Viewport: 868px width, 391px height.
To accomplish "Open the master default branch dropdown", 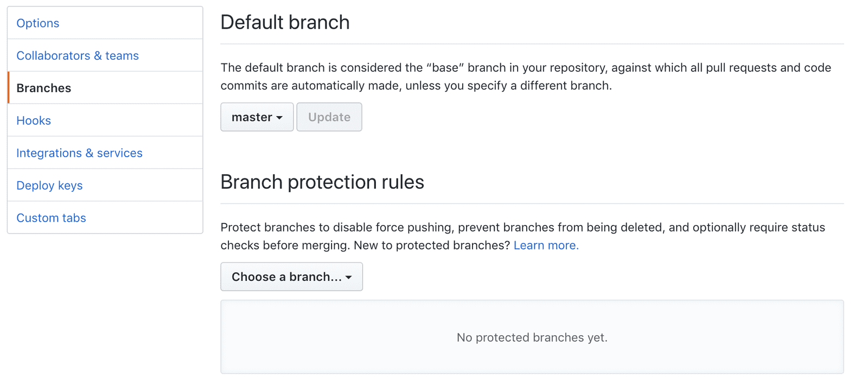I will click(256, 117).
